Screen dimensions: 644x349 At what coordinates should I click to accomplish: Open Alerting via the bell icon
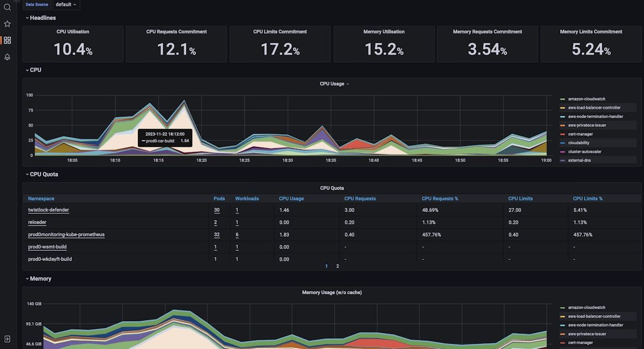pyautogui.click(x=7, y=57)
